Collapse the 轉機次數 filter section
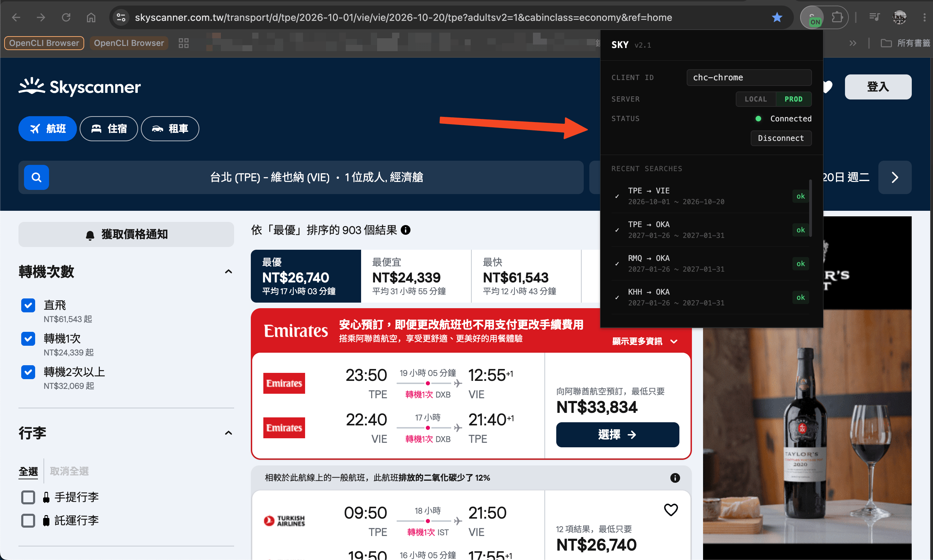This screenshot has width=933, height=560. point(228,272)
